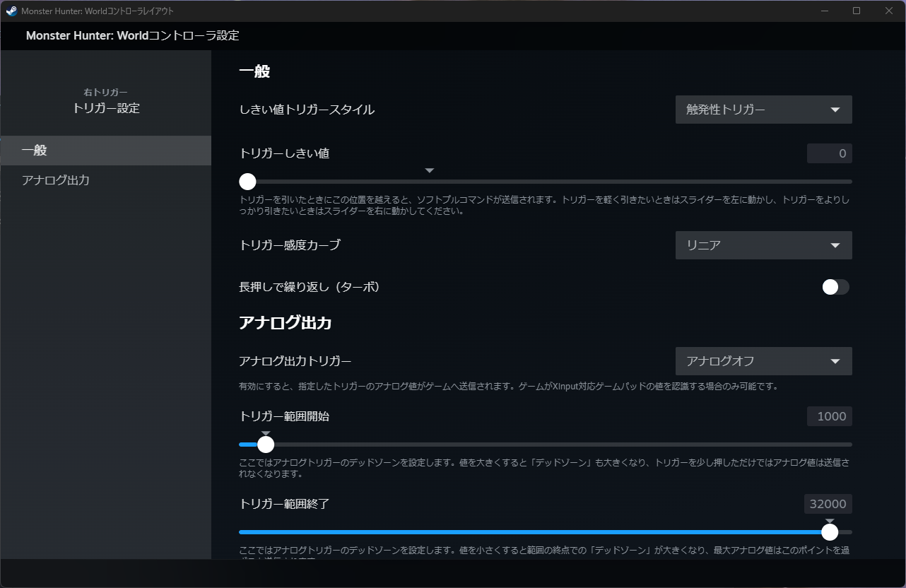Close the controller layout window
906x588 pixels.
click(889, 11)
